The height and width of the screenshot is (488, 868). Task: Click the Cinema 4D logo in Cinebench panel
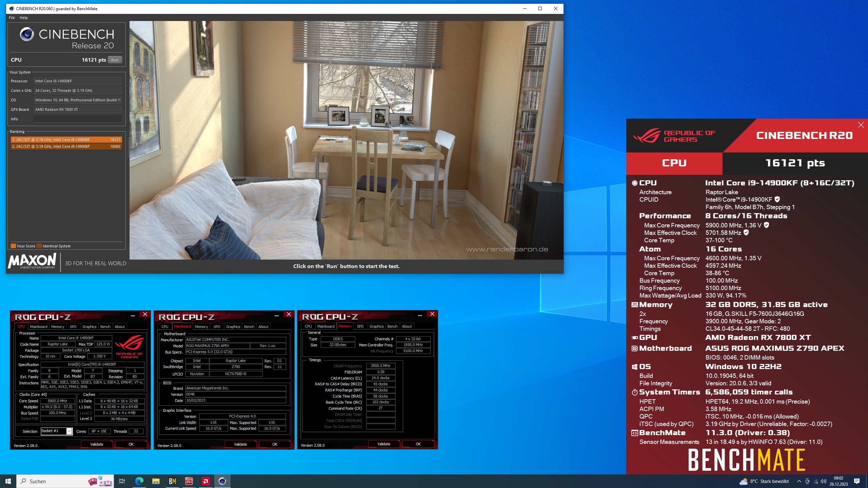27,34
